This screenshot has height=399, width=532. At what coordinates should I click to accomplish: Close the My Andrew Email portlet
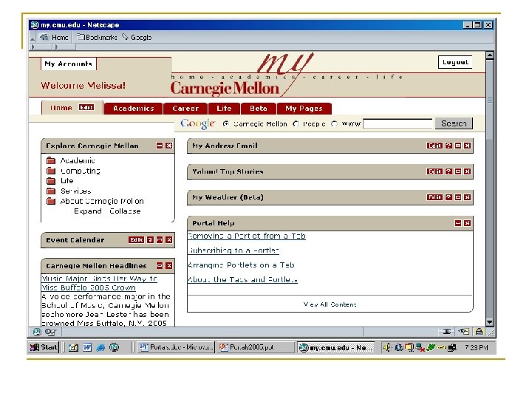click(468, 146)
